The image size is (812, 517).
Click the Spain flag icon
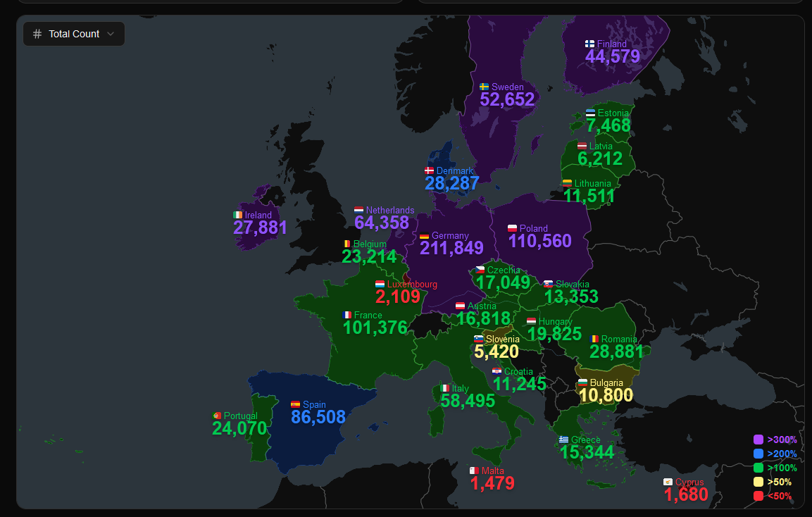click(x=295, y=404)
